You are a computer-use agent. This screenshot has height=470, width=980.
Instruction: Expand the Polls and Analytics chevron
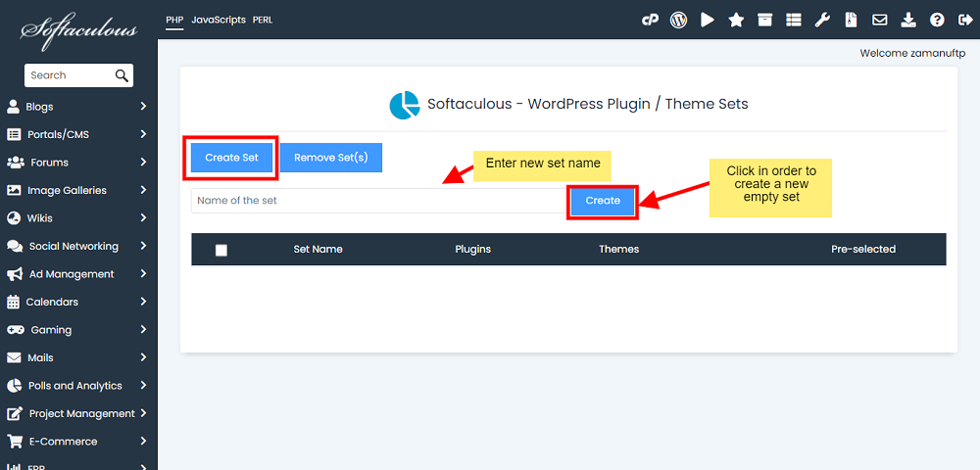click(143, 385)
